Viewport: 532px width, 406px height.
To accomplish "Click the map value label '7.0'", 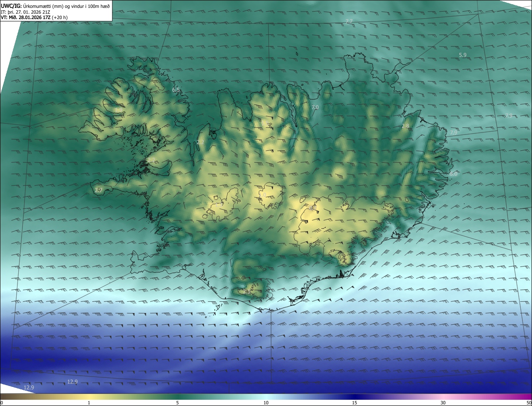I will (315, 108).
